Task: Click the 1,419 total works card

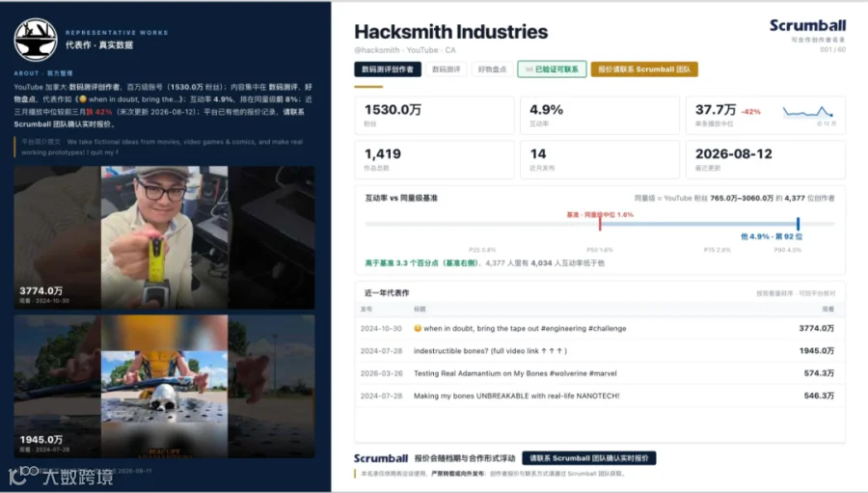Action: [x=435, y=159]
